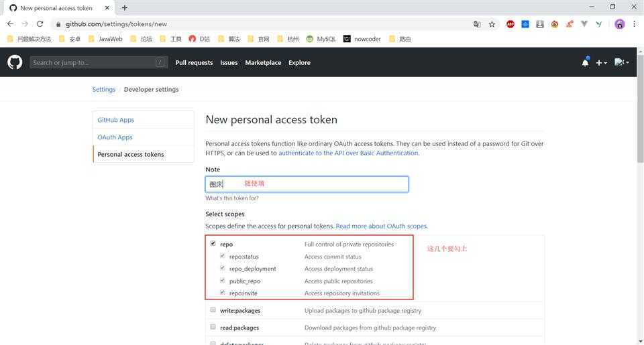
Task: Open the user avatar dropdown menu
Action: [x=622, y=62]
